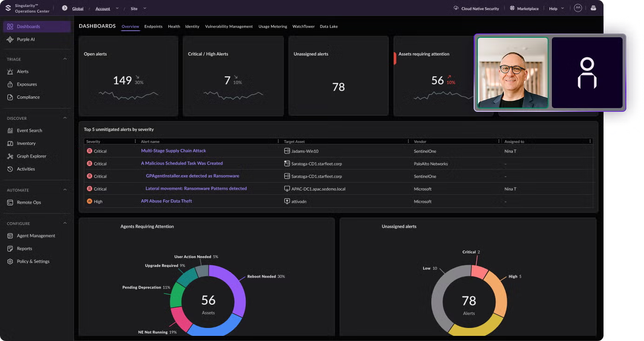
Task: Switch to the Endpoints dashboard tab
Action: click(x=154, y=27)
